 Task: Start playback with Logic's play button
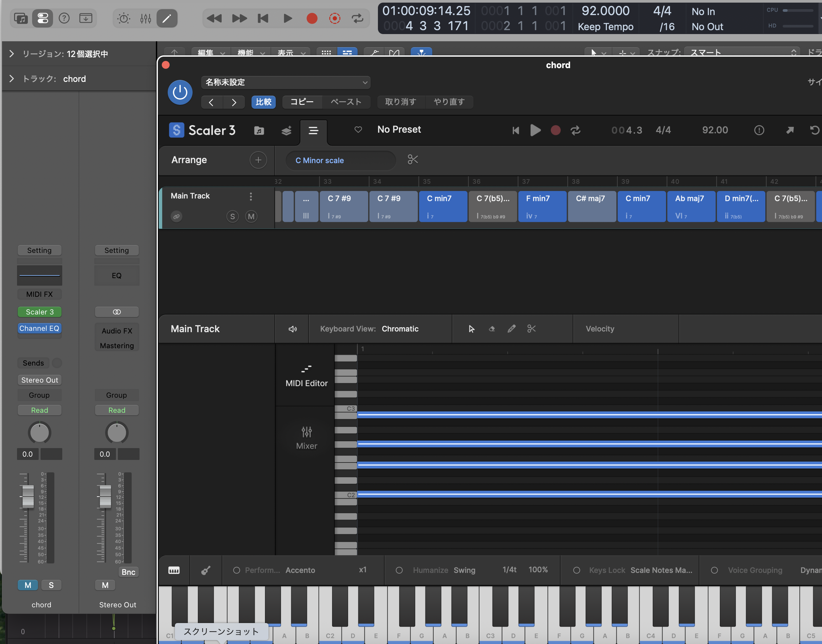point(288,18)
